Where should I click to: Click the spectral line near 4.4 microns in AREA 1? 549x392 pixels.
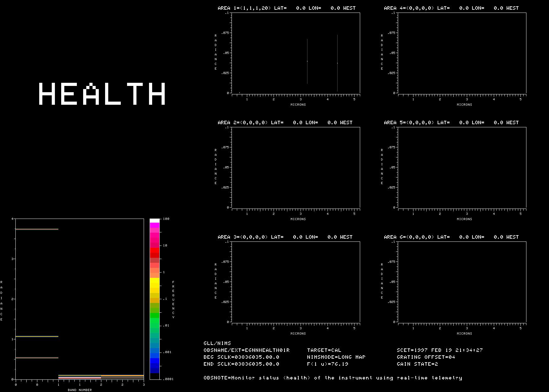(337, 63)
